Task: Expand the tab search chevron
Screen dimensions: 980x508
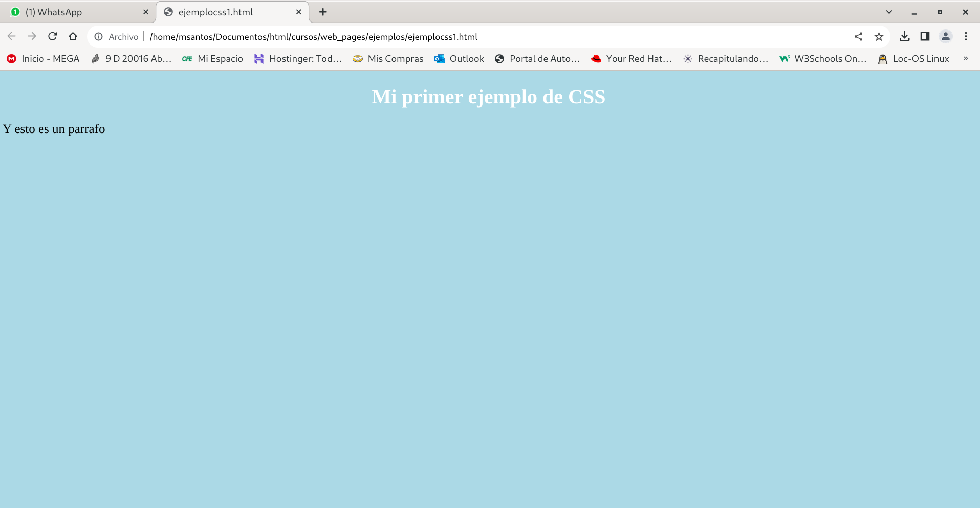Action: click(x=889, y=12)
